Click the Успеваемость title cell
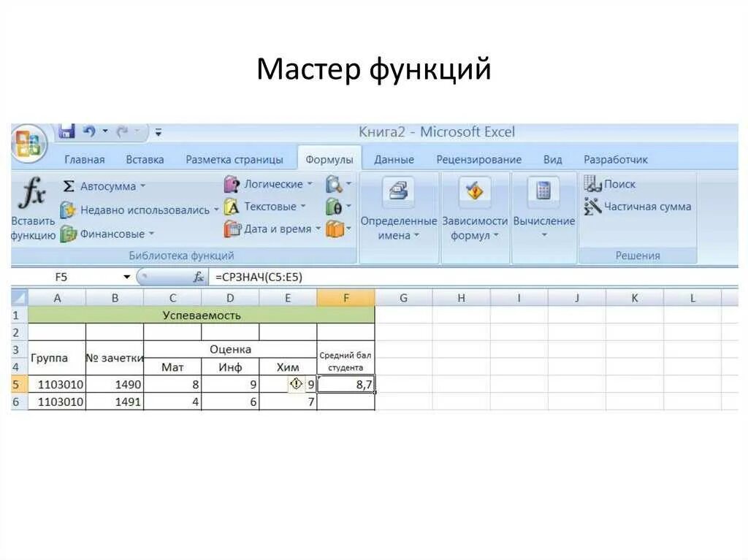Viewport: 748px width, 560px height. (x=202, y=315)
